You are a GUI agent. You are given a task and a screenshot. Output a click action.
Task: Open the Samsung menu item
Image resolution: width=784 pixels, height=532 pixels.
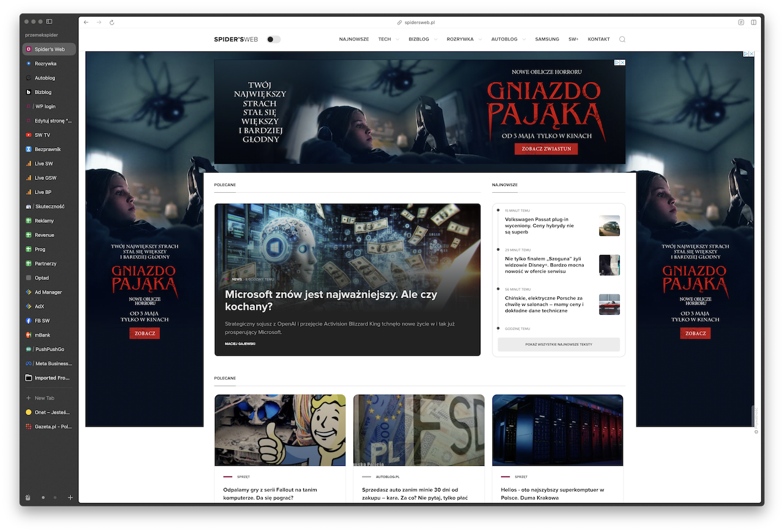(547, 39)
